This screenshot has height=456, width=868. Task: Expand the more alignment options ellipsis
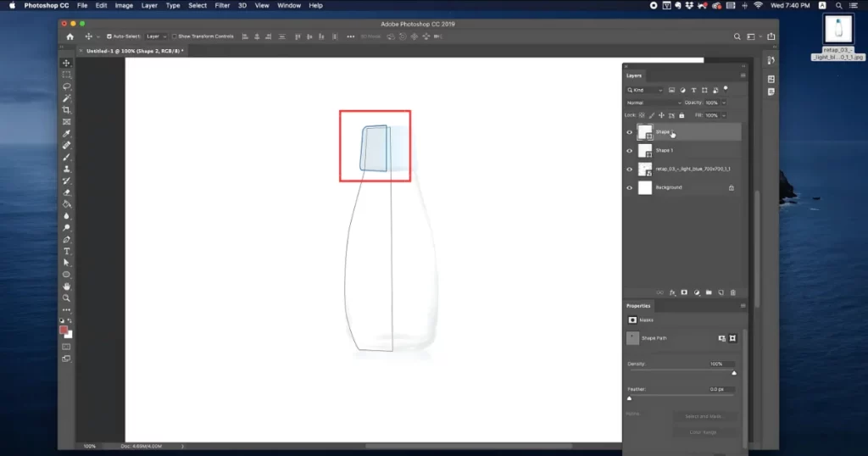pos(350,36)
